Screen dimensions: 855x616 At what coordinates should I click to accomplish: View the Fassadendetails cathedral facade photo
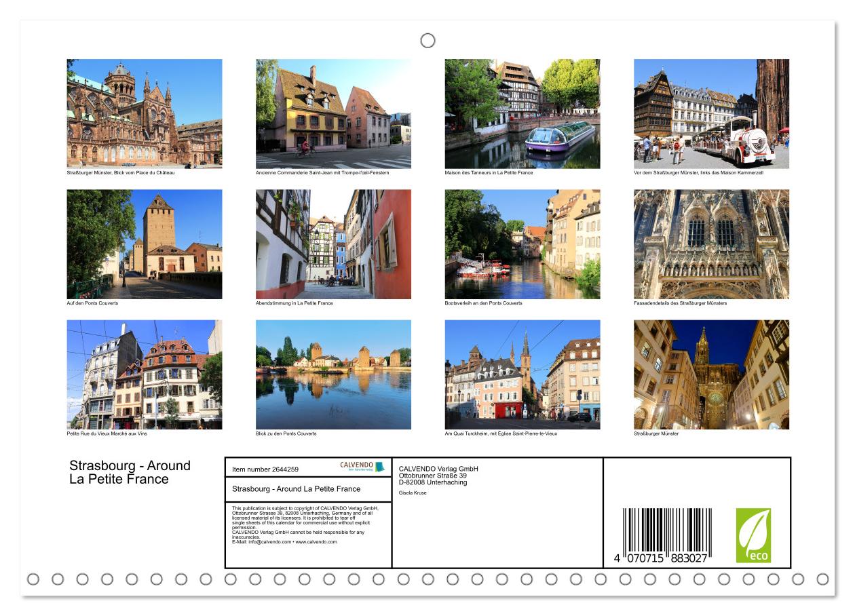click(711, 244)
